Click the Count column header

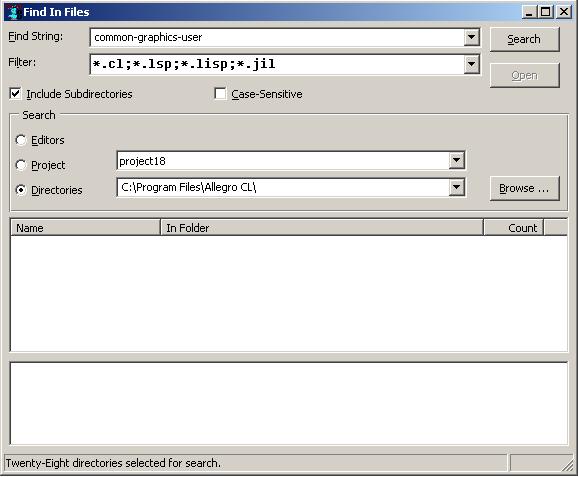(x=513, y=228)
